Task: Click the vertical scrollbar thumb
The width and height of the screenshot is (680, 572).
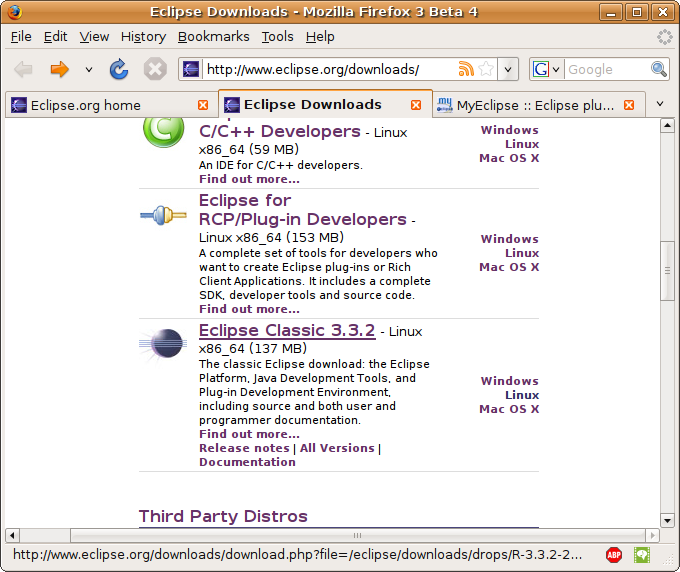Action: click(667, 271)
